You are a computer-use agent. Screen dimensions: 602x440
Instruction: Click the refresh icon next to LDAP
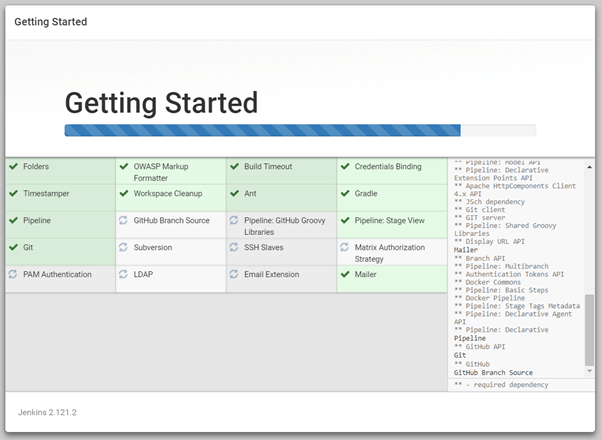tap(123, 274)
